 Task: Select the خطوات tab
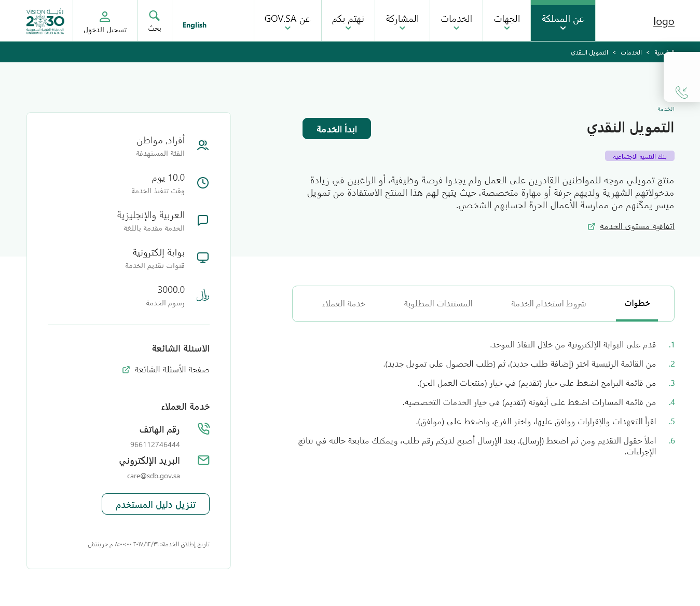pyautogui.click(x=637, y=303)
